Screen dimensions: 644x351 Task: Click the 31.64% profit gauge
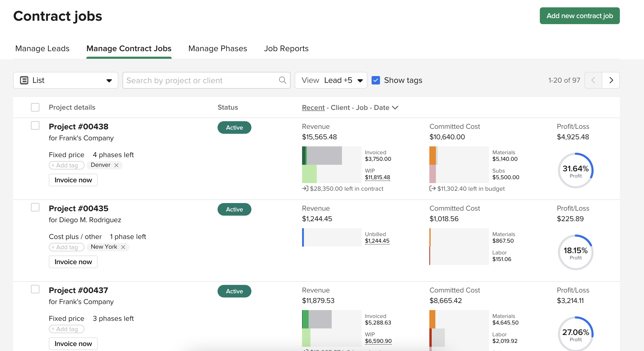click(x=576, y=171)
